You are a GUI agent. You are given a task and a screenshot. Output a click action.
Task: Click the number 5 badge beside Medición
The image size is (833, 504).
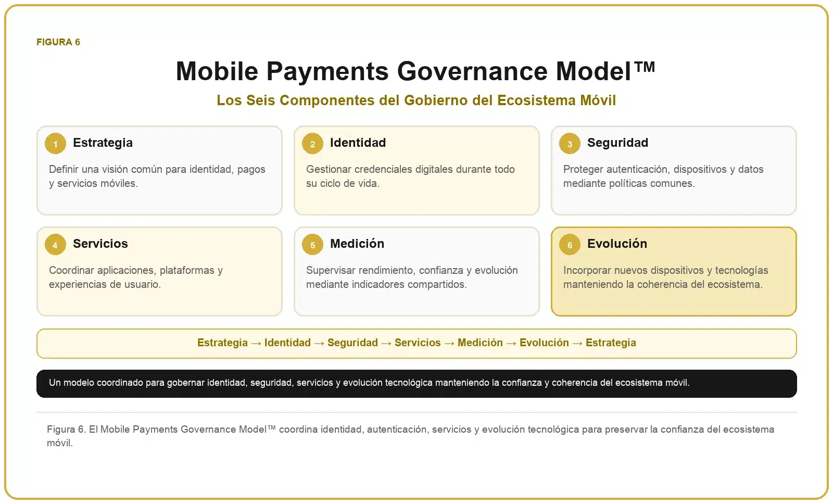coord(312,245)
